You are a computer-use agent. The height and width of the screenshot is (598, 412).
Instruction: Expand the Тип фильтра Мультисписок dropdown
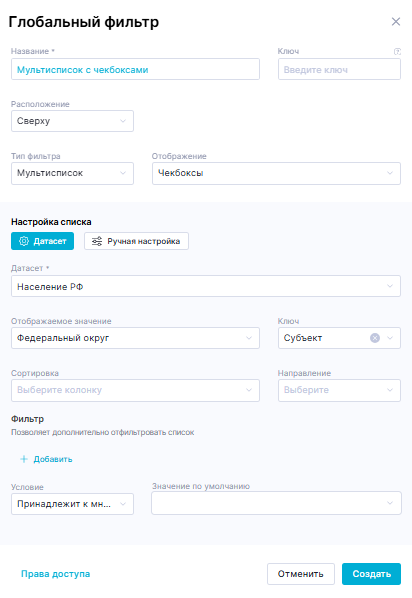coord(72,173)
